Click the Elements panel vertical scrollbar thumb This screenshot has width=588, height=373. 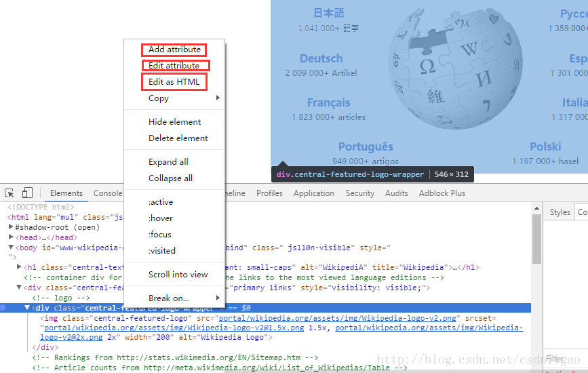536,239
